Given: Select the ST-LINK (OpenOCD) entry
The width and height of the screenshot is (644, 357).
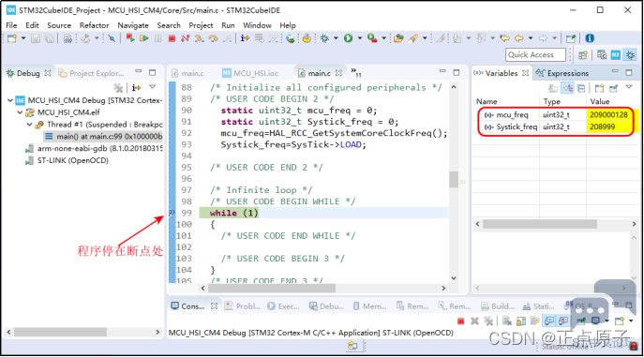Looking at the screenshot, I should pos(67,160).
